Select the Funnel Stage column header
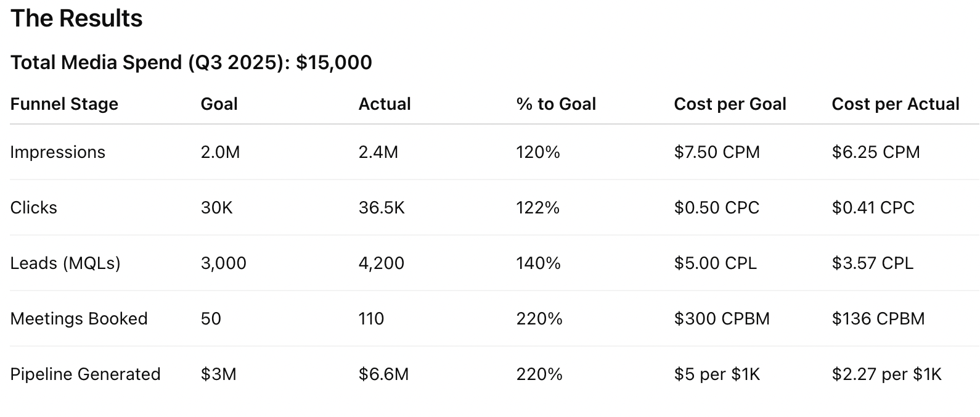Viewport: 980px width, 417px height. [x=64, y=104]
